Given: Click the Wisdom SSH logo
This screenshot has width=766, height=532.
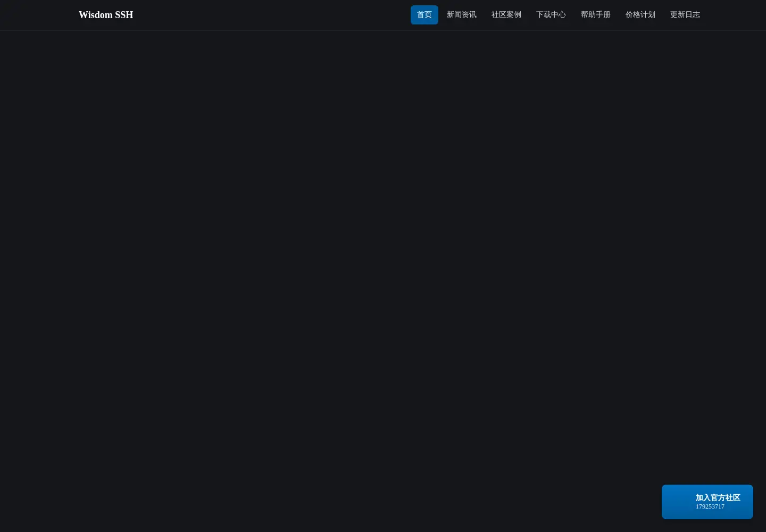Looking at the screenshot, I should [106, 15].
